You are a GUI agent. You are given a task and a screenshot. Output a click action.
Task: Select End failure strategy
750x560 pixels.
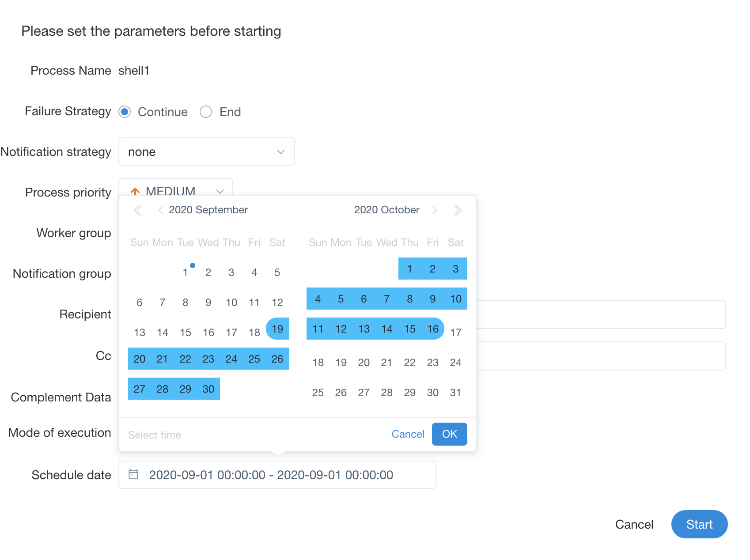click(x=206, y=112)
